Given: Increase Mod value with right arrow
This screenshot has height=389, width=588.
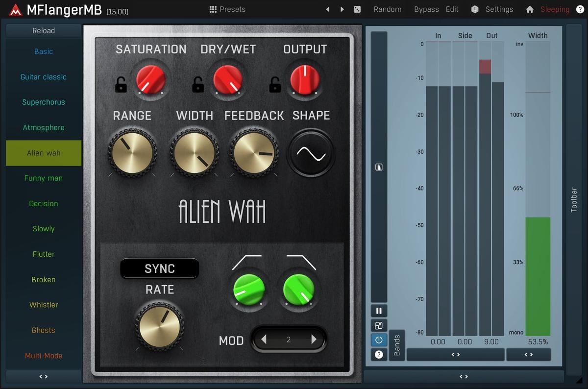Looking at the screenshot, I should 314,340.
